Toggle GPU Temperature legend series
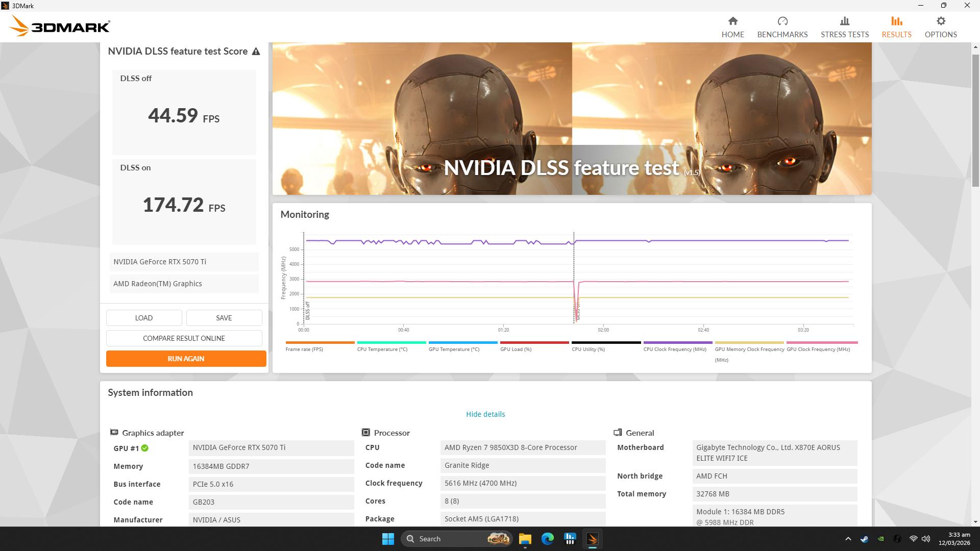The image size is (980, 551). click(x=454, y=349)
